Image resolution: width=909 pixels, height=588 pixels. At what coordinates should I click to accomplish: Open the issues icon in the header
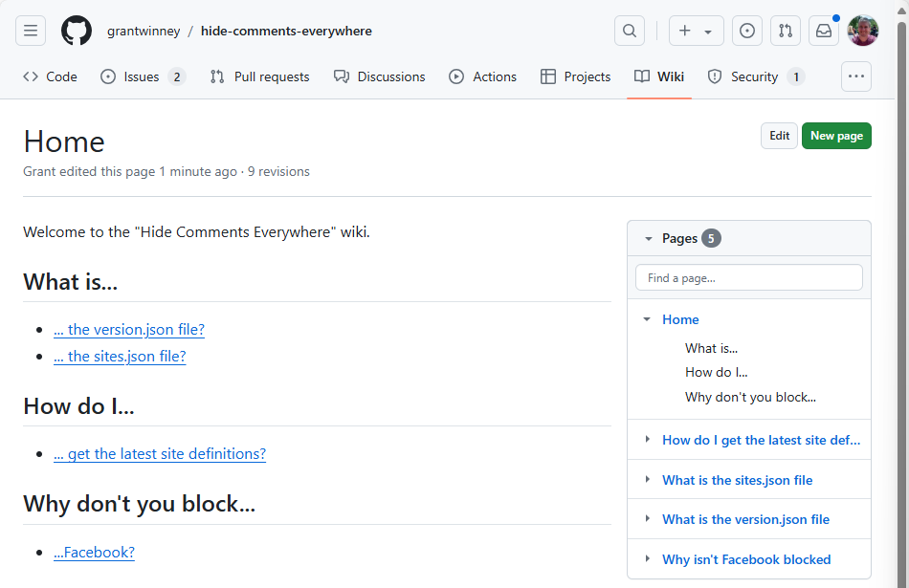[747, 31]
